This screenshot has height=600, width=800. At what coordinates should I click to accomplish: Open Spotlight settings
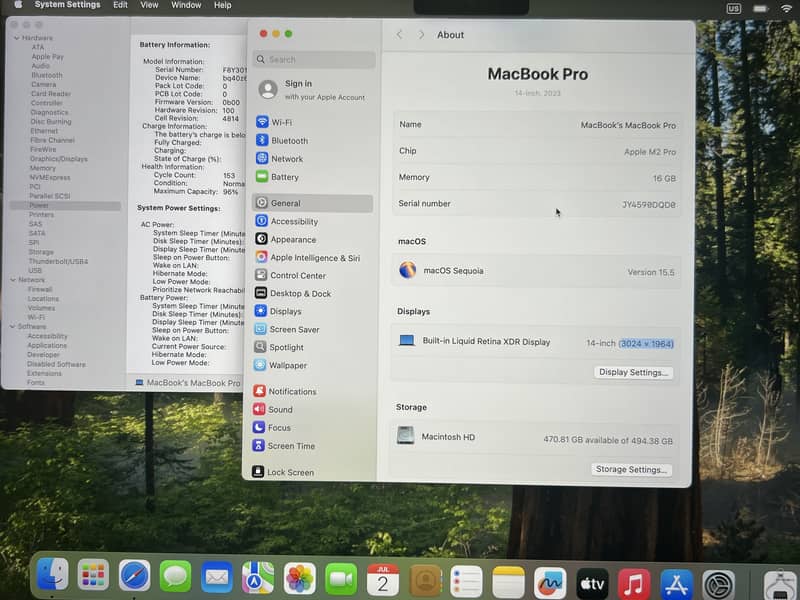[279, 347]
